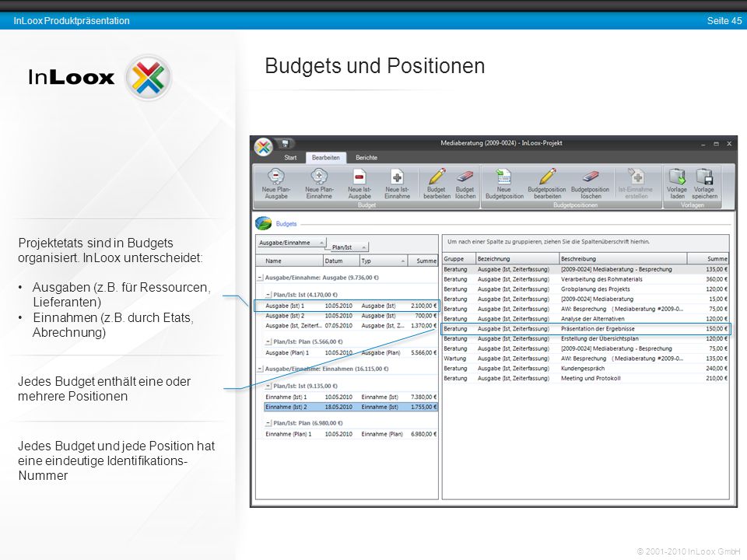Image resolution: width=747 pixels, height=560 pixels.
Task: Close the Mediaberatung project window
Action: tap(729, 143)
